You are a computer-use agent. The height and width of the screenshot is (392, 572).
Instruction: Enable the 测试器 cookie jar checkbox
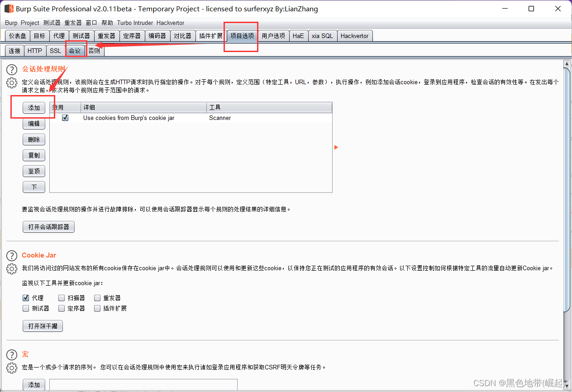tap(26, 308)
